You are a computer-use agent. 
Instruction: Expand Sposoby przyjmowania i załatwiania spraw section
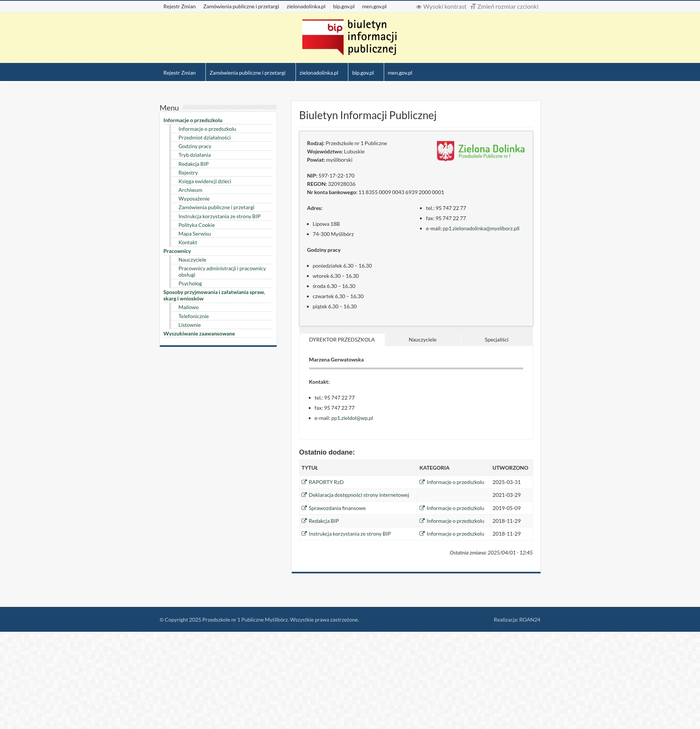(x=214, y=295)
